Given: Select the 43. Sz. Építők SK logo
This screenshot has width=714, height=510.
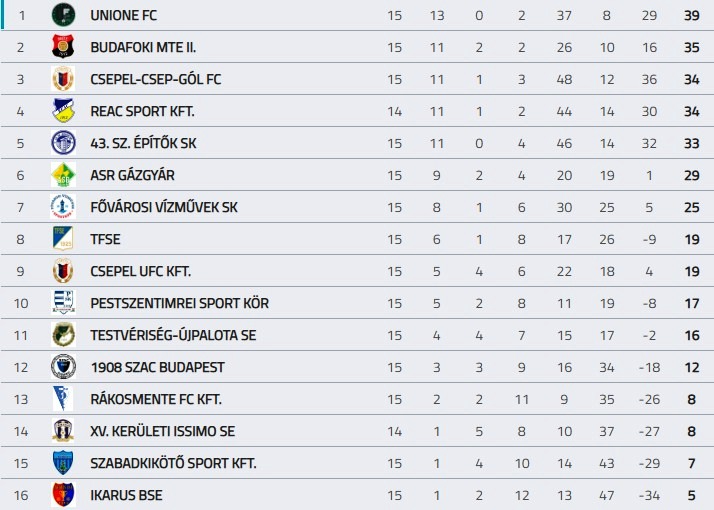Looking at the screenshot, I should [63, 143].
